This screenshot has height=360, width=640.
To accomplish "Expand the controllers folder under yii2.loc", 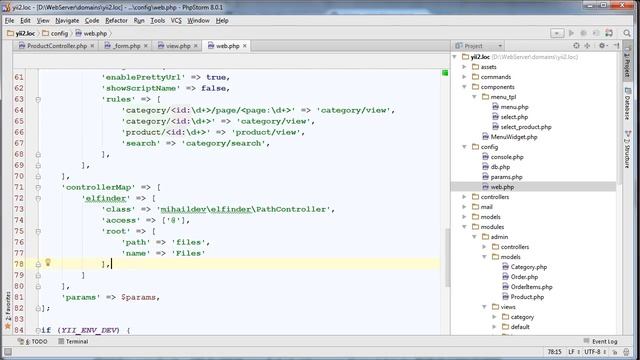I will (464, 197).
